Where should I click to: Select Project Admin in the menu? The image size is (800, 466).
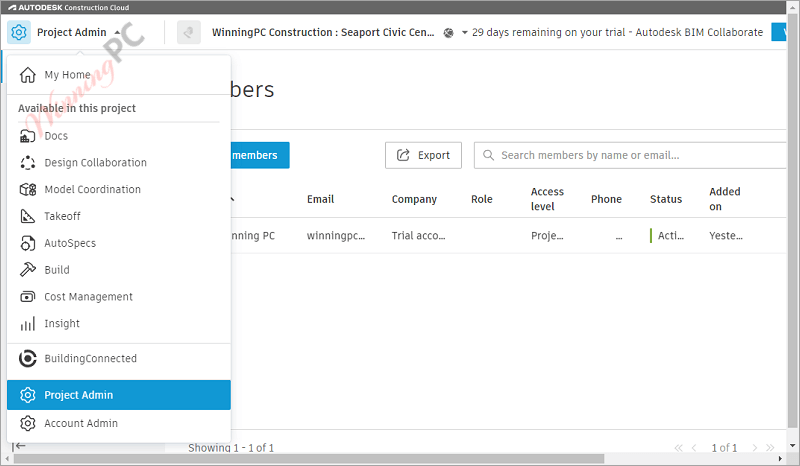coord(118,395)
